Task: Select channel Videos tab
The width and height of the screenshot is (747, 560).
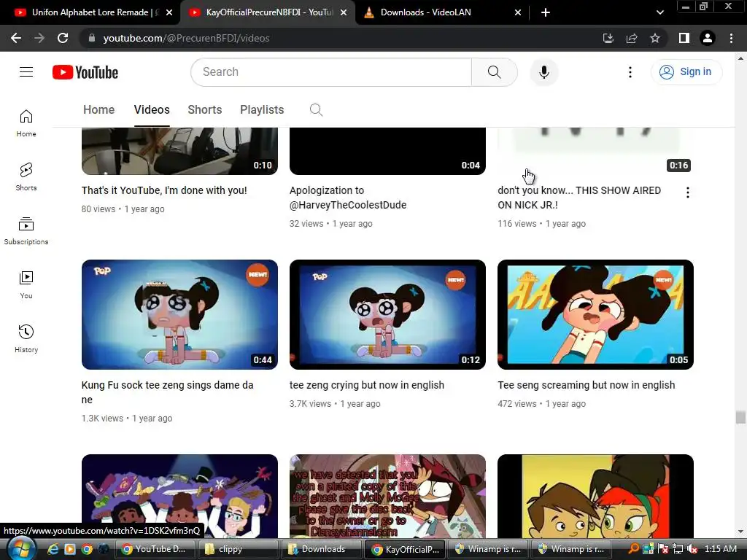Action: [x=152, y=110]
